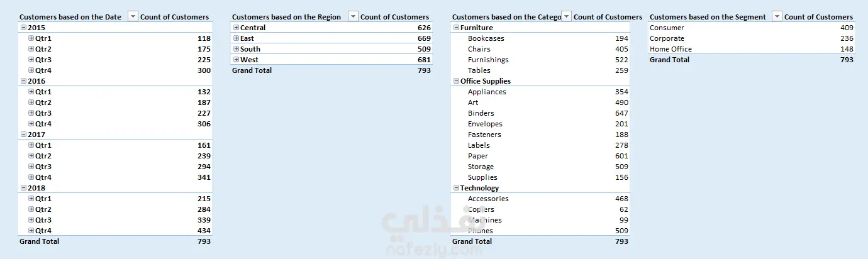Open the Date pivot table filter dropdown
This screenshot has width=868, height=259.
(x=133, y=17)
